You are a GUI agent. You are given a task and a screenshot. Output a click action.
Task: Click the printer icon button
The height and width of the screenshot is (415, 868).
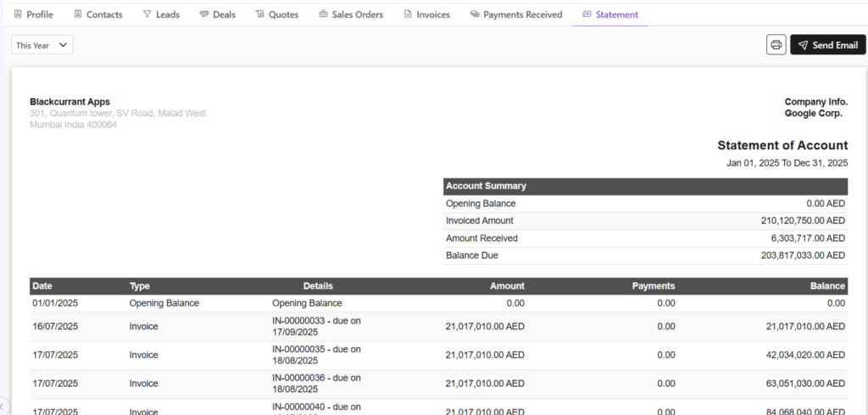point(776,45)
